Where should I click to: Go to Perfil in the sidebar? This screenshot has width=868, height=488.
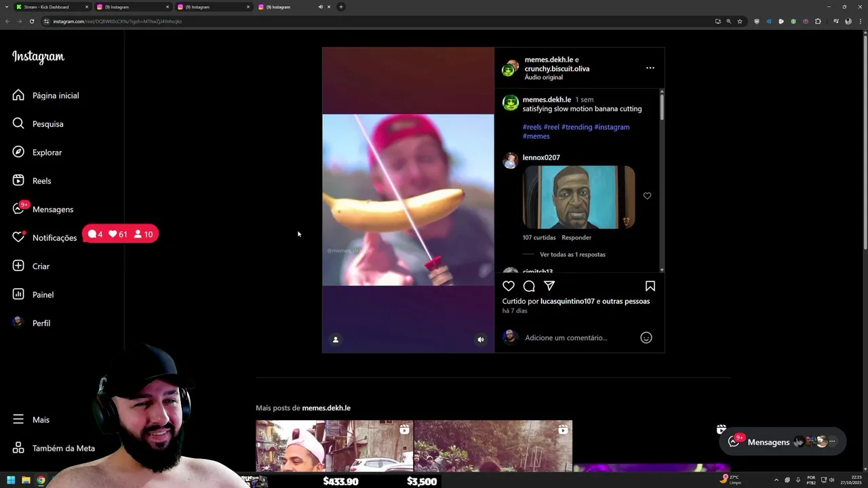click(32, 323)
